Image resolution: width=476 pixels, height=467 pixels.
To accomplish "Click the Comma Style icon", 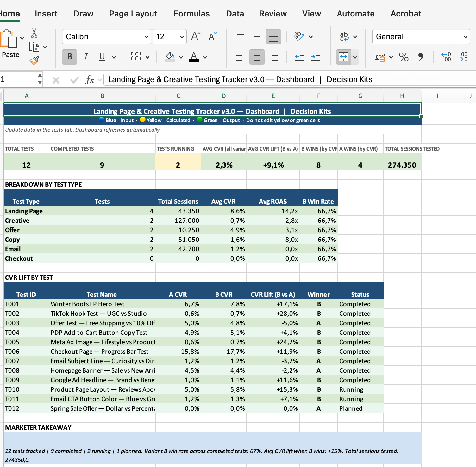I will point(420,57).
